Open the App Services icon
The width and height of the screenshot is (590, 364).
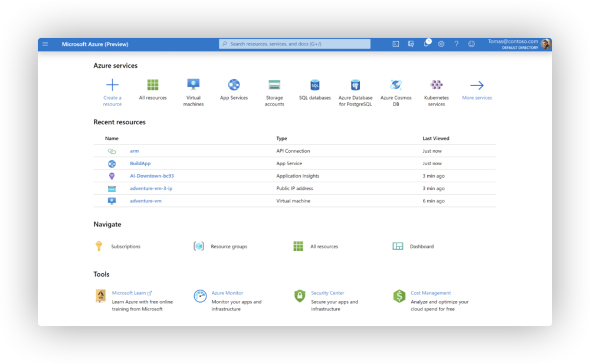pos(234,85)
